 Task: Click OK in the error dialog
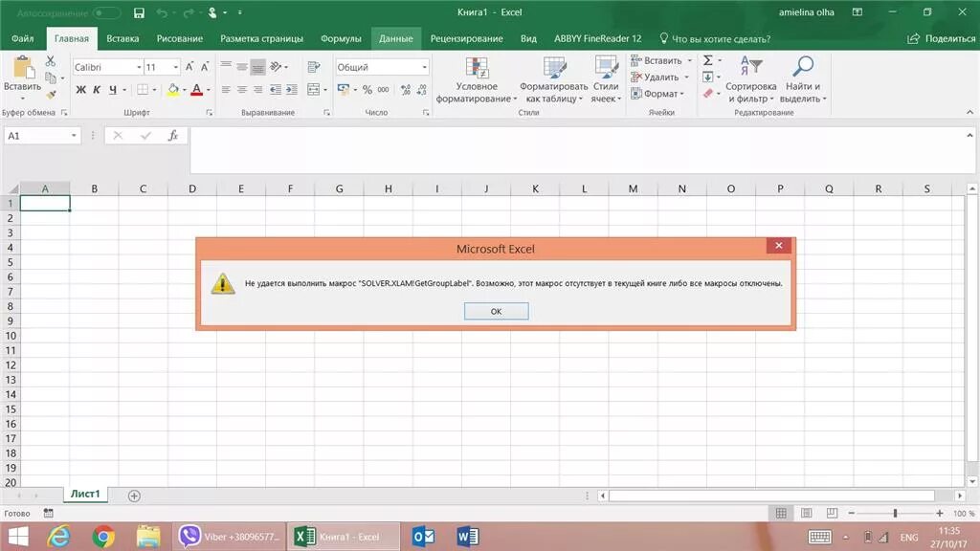tap(497, 311)
